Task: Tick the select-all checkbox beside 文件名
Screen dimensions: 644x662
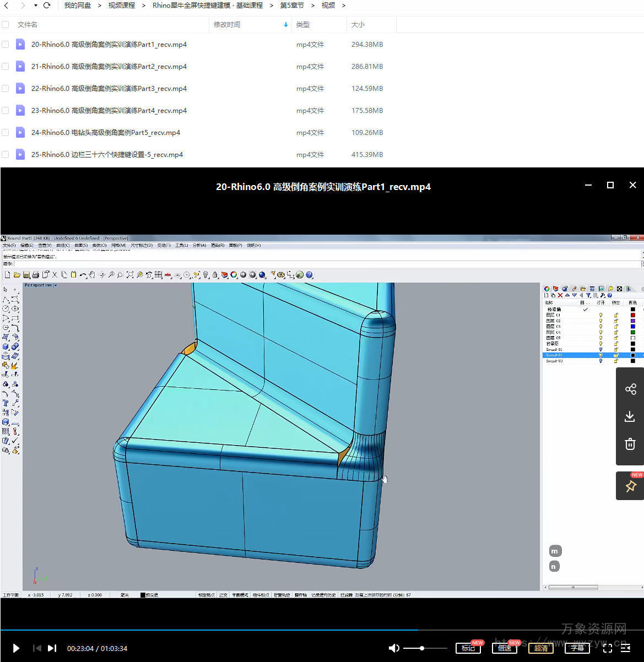Action: (x=6, y=25)
